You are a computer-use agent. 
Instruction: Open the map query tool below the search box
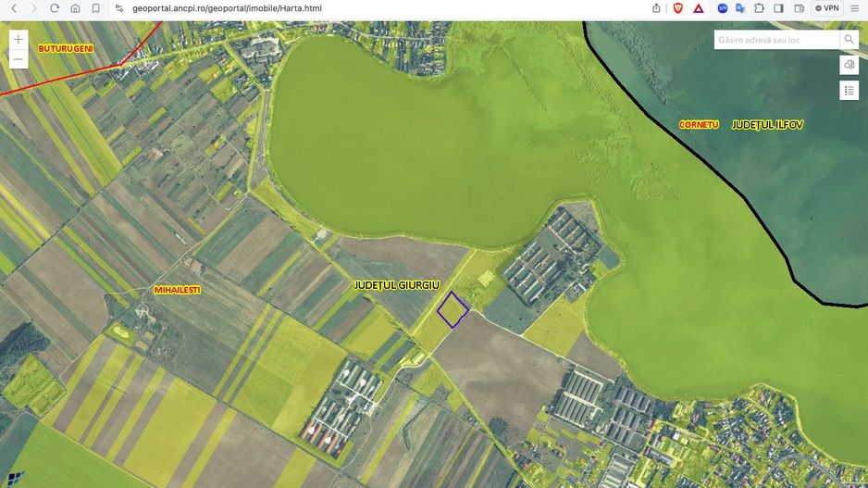849,65
